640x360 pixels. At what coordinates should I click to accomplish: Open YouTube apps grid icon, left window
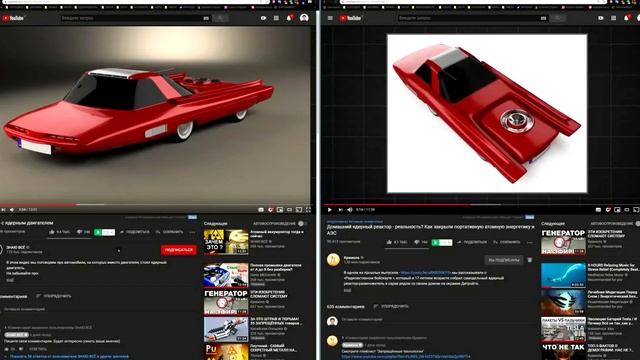(276, 18)
